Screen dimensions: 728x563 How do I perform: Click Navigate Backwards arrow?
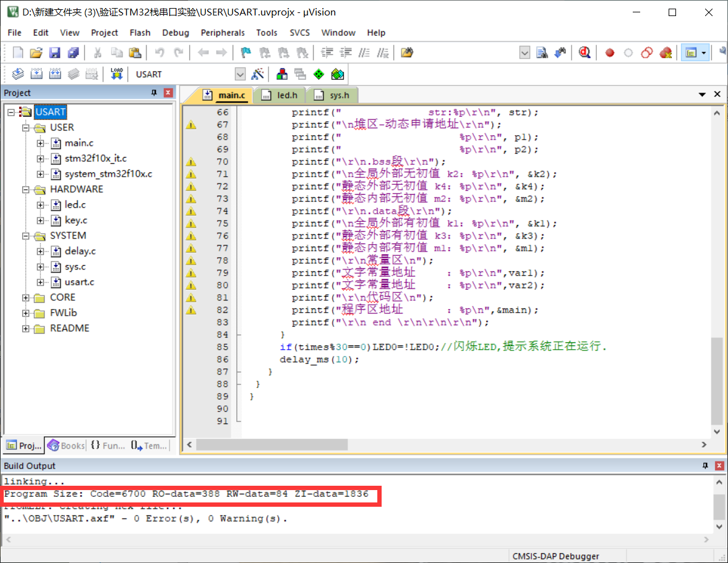click(203, 53)
